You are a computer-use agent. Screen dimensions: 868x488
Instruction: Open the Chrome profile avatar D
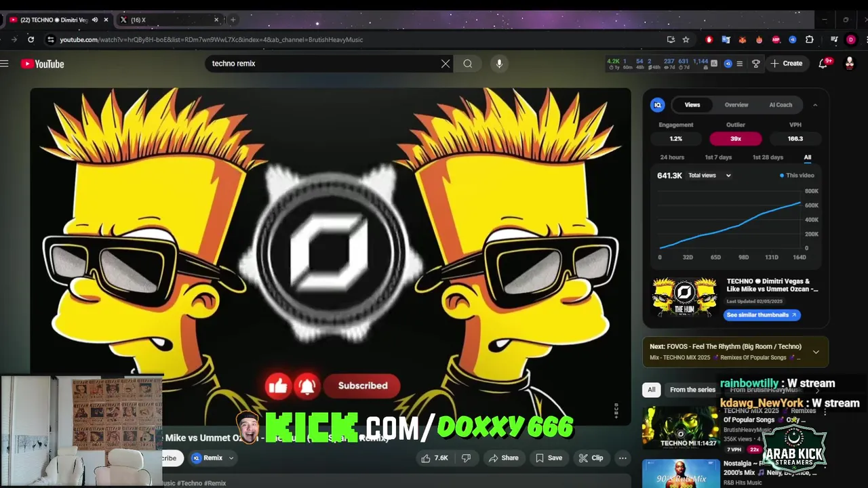tap(851, 39)
